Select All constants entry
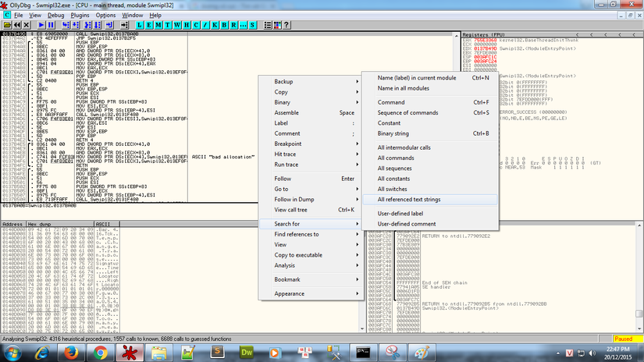644x362 pixels. point(430,179)
